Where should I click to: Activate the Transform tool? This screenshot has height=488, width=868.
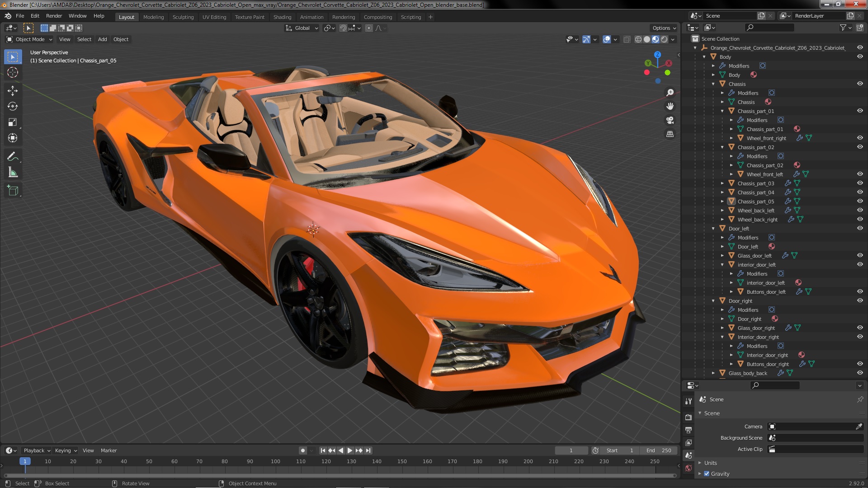point(13,138)
